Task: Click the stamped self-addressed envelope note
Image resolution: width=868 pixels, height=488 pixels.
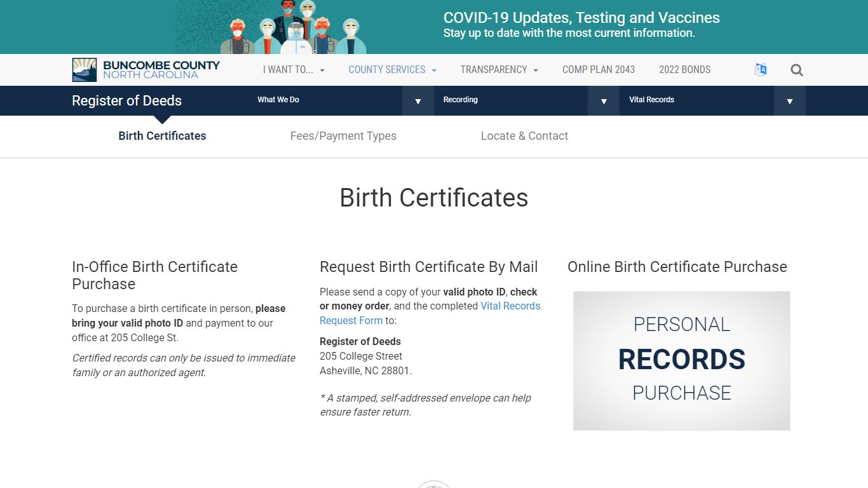Action: tap(425, 405)
